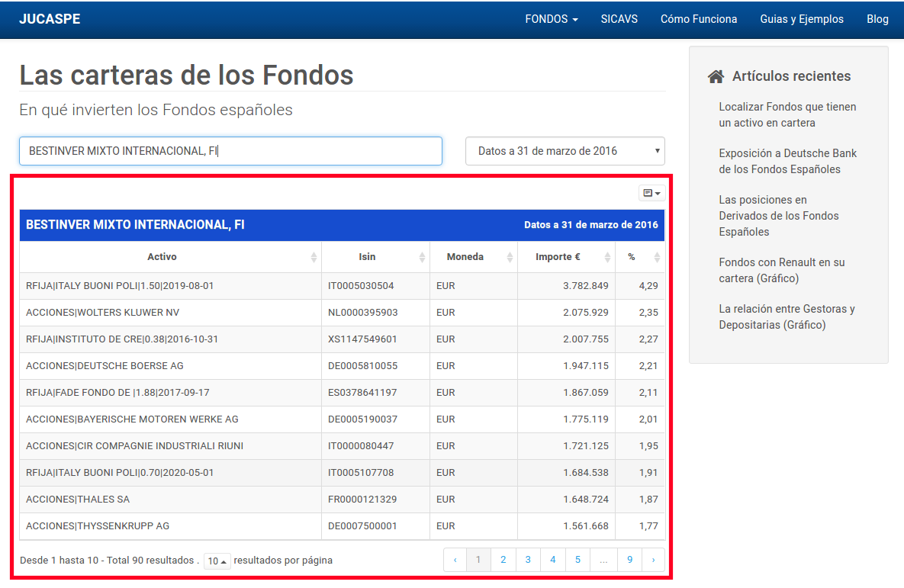
Task: Open the FONDOS dropdown menu
Action: (551, 19)
